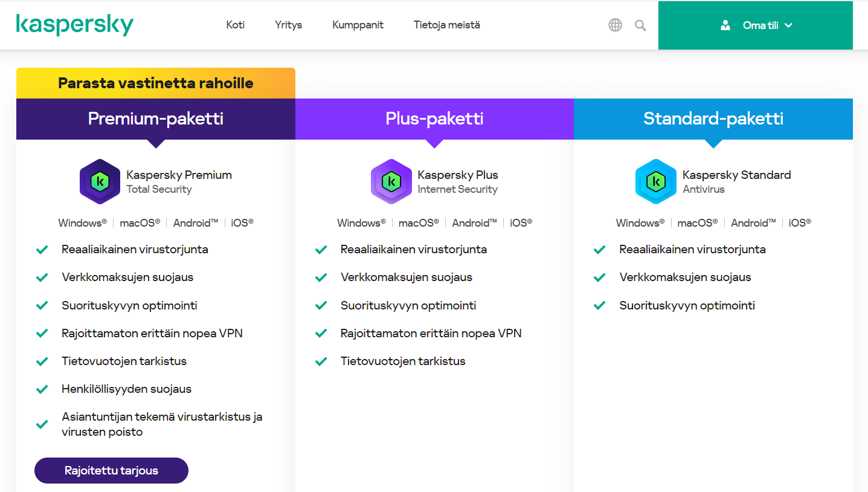The height and width of the screenshot is (492, 868).
Task: Click Plus package Rajoittamaton erittäin nopea VPN text
Action: [x=431, y=333]
